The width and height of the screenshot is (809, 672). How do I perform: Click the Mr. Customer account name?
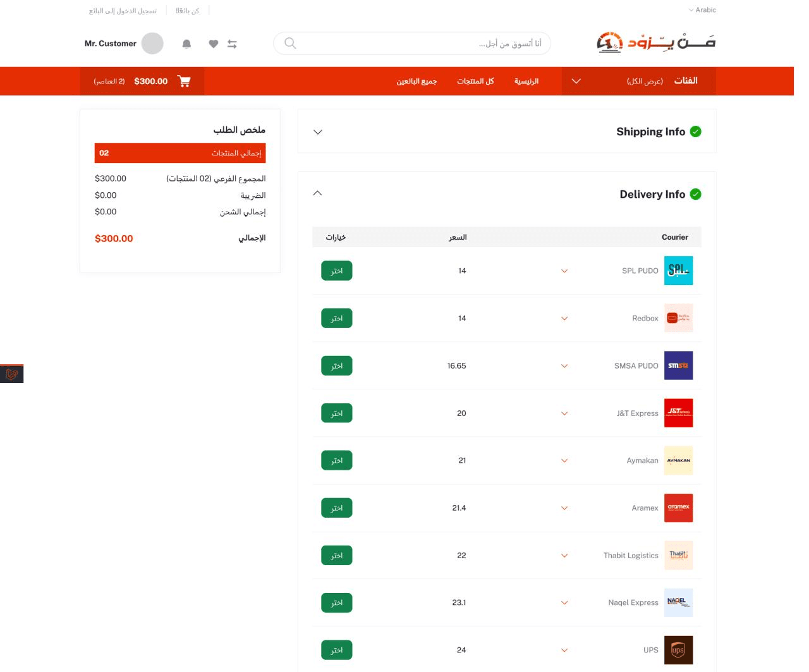(111, 44)
